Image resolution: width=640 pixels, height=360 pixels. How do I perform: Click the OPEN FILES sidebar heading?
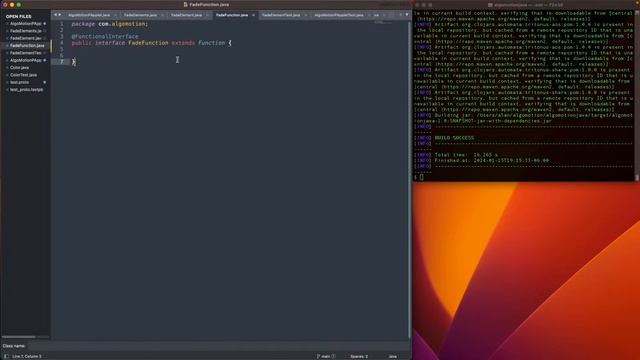coord(18,16)
